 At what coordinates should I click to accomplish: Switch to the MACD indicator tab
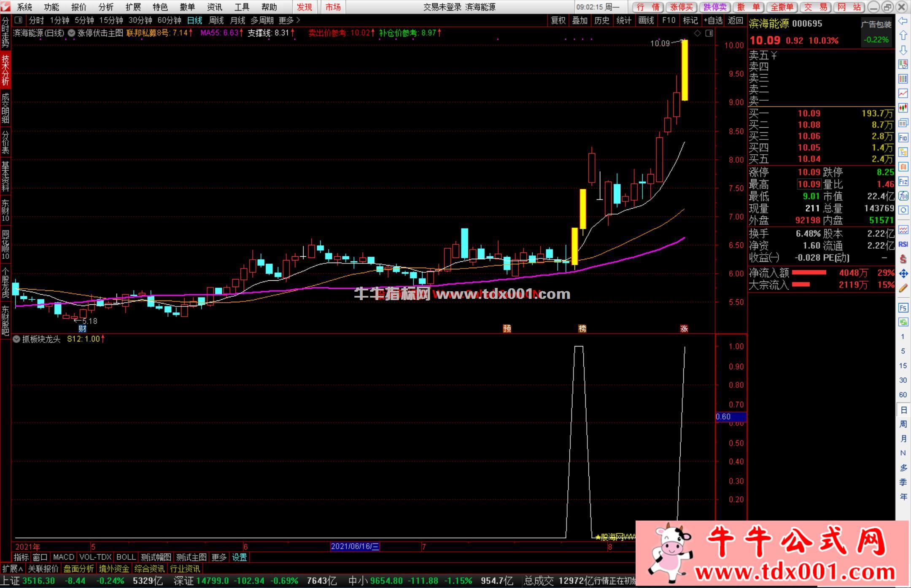pyautogui.click(x=64, y=557)
